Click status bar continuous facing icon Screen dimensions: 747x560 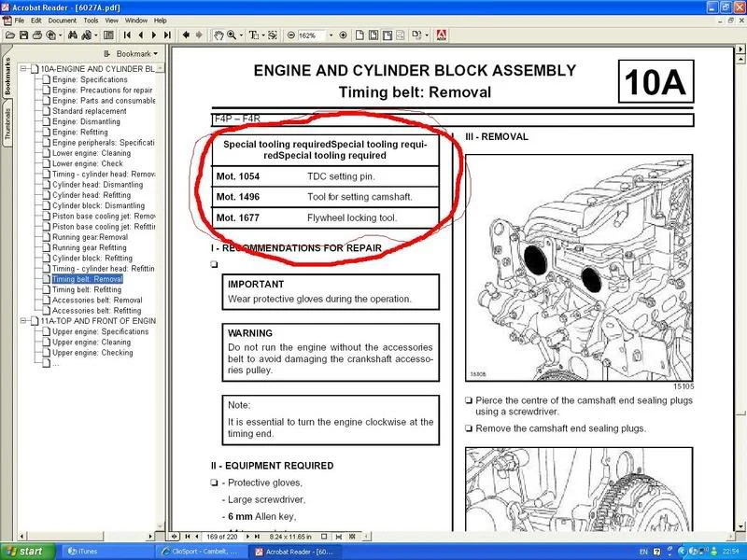(353, 537)
